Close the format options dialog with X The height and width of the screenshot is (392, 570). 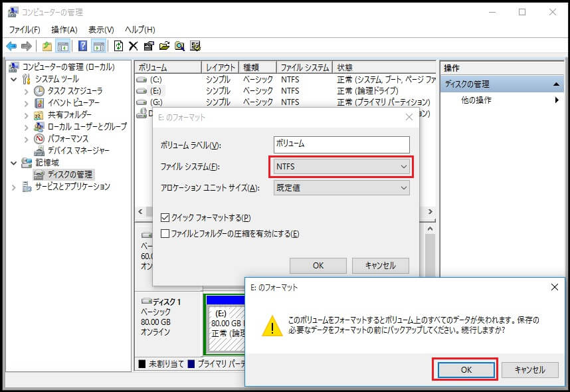click(409, 117)
